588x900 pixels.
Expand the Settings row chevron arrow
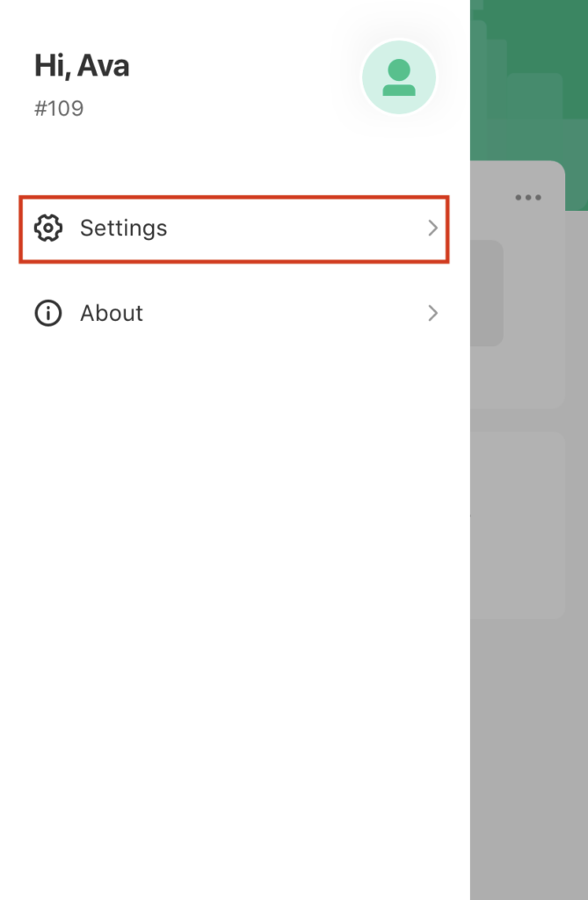click(433, 228)
